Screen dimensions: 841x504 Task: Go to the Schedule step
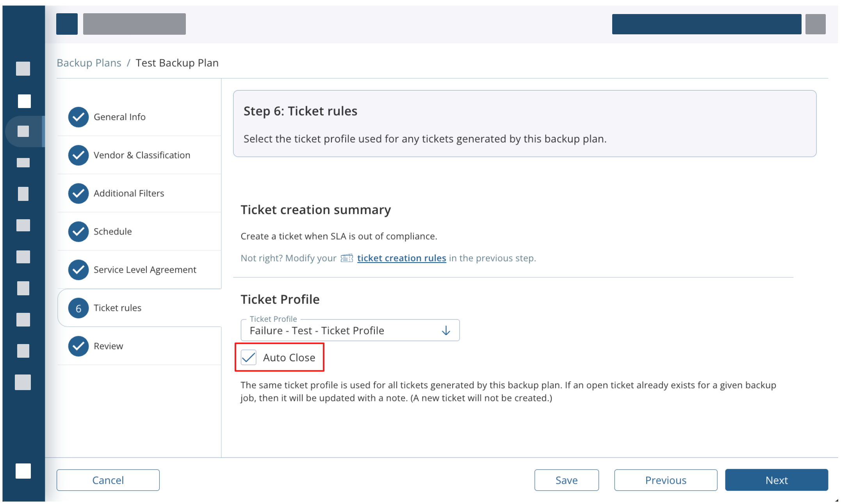tap(112, 231)
